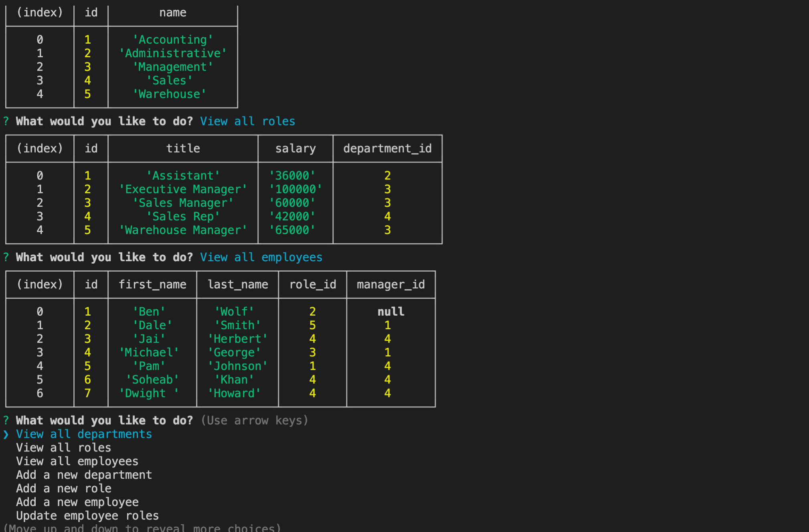Choose 'View all employees' option in list
Screen dimensions: 809x532
(77, 461)
